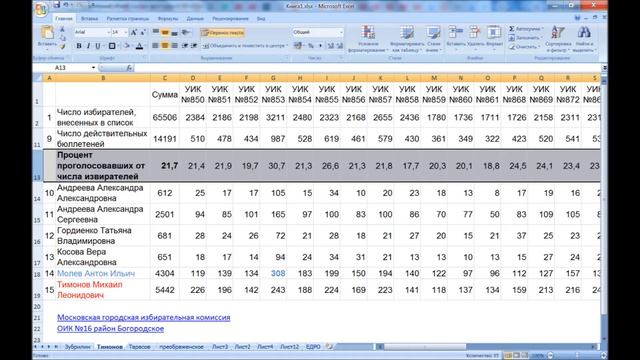The image size is (640, 360).
Task: Open the Data 'Данные' ribbon tab
Action: (195, 18)
